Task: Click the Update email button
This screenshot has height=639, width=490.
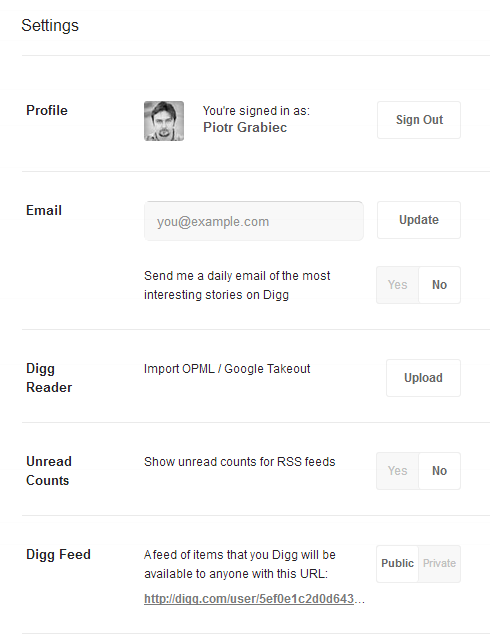Action: point(419,220)
